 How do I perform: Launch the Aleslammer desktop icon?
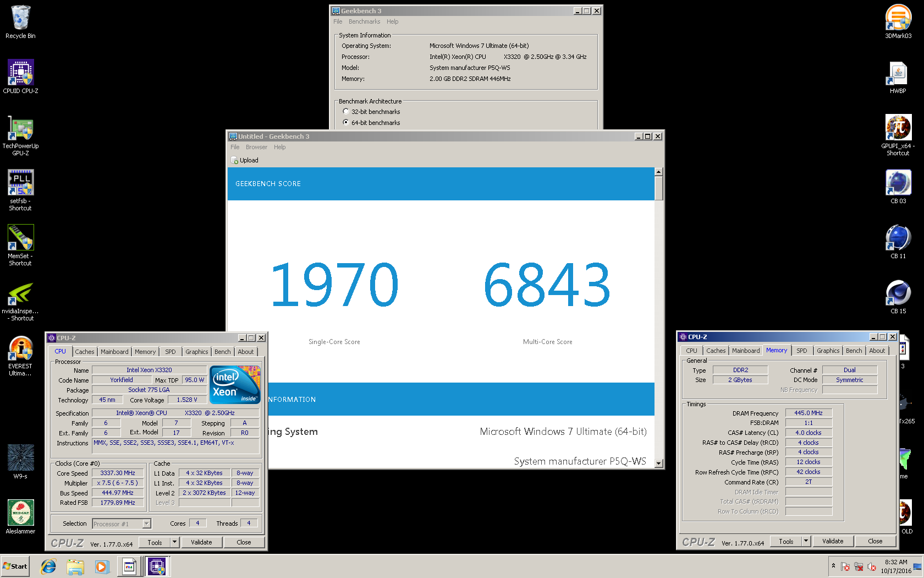tap(20, 517)
